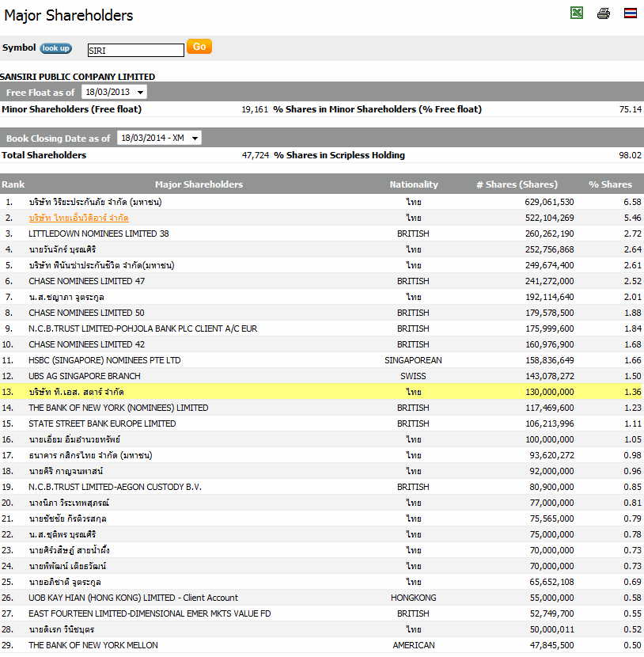Open the Free Float date dropdown 18/03/2013

(x=114, y=92)
